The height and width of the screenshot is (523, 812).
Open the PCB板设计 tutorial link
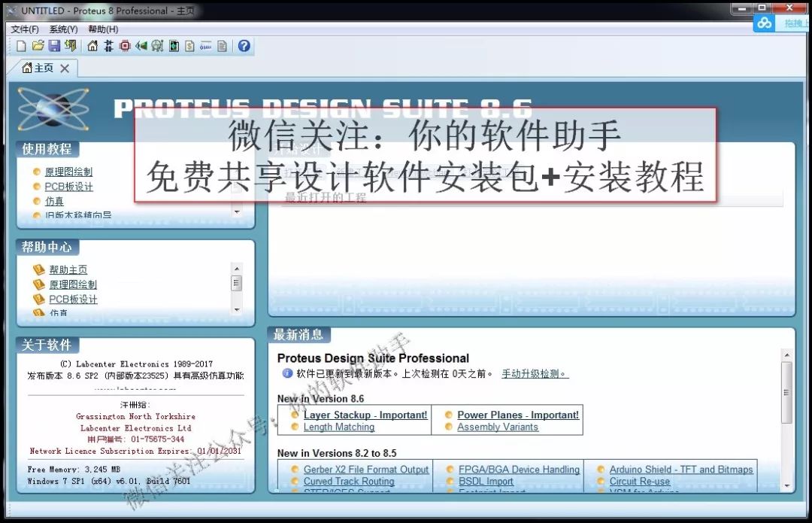pyautogui.click(x=68, y=187)
